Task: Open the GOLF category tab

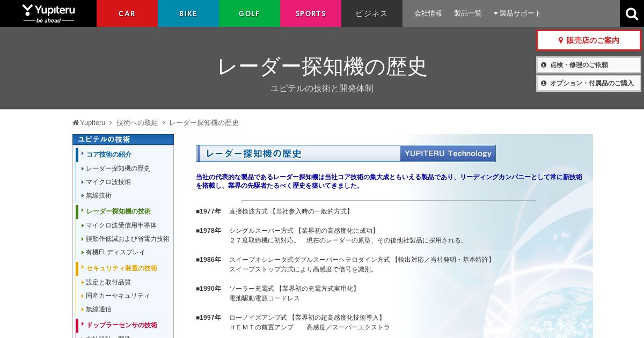Action: (250, 13)
